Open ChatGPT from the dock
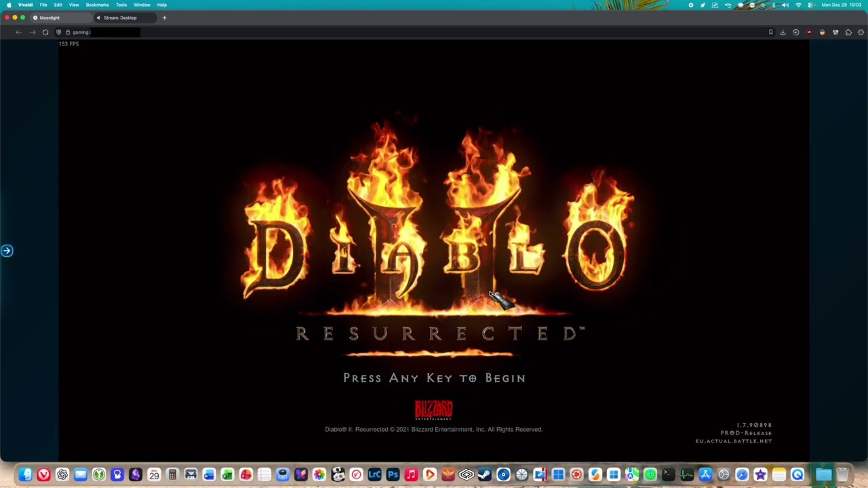Viewport: 868px width, 488px height. click(x=62, y=475)
